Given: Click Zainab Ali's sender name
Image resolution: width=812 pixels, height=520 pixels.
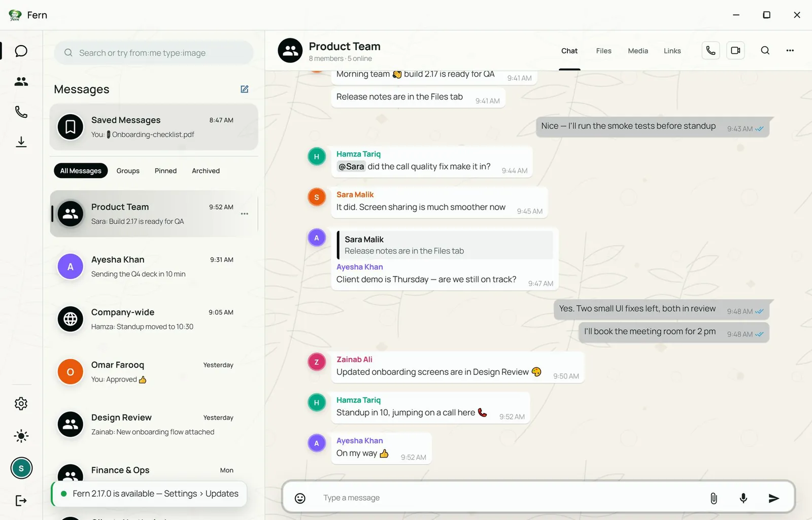Looking at the screenshot, I should click(354, 360).
